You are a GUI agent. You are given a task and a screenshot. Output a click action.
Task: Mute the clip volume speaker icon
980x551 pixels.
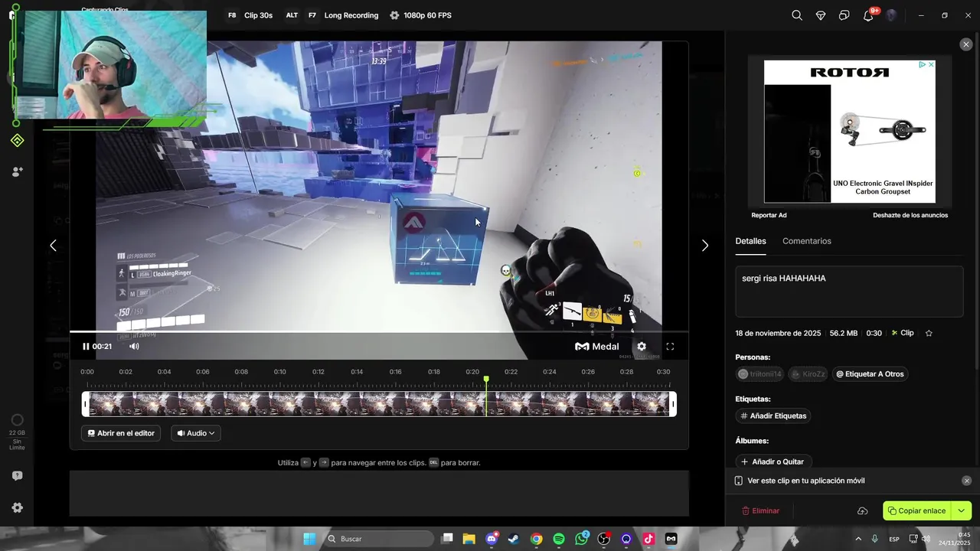134,347
